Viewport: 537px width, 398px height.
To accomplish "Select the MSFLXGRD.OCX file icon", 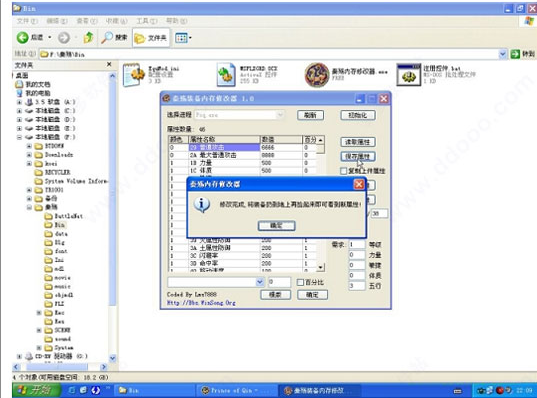I will pyautogui.click(x=226, y=74).
